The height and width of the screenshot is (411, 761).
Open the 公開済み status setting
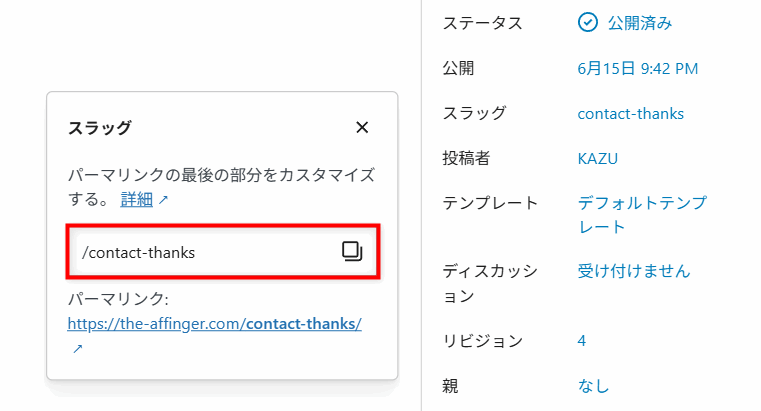pyautogui.click(x=625, y=23)
